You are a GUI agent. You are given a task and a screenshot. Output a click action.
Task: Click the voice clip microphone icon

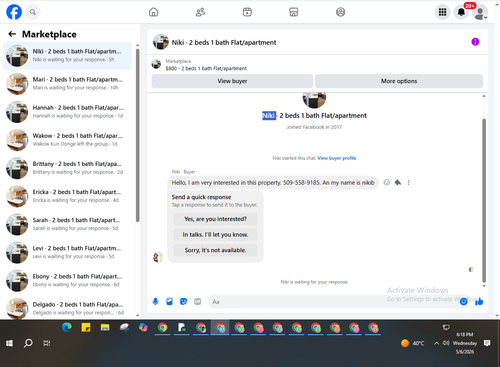tap(155, 302)
